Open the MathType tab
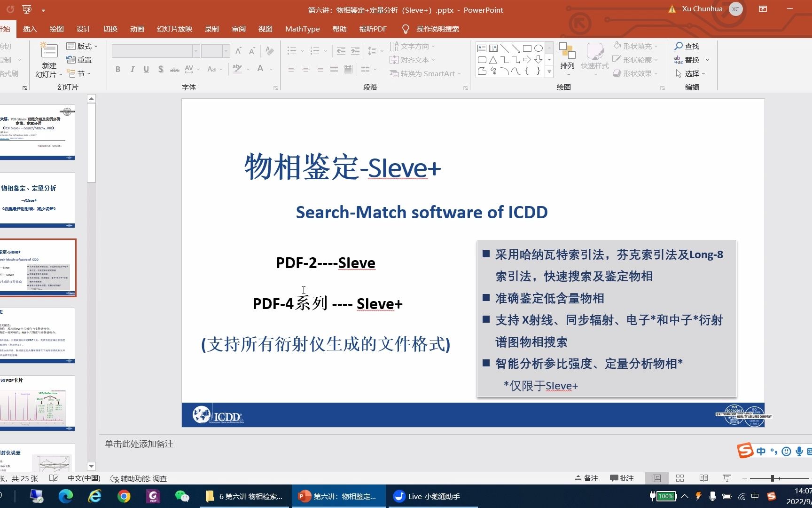Screen dimensions: 812x508 (x=302, y=29)
